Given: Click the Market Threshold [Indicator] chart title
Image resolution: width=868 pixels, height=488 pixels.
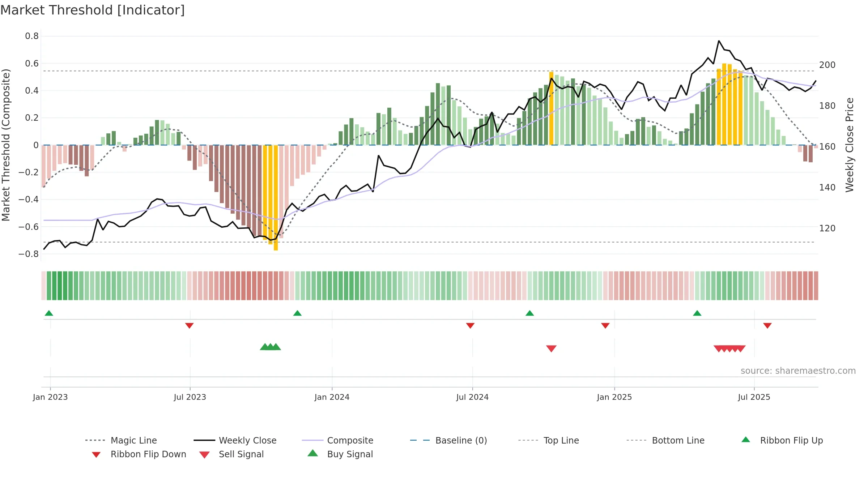Looking at the screenshot, I should (93, 10).
